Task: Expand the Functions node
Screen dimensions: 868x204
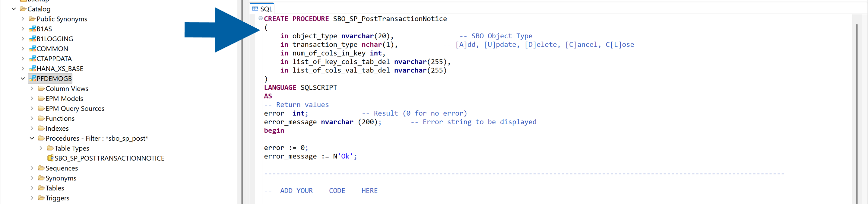Action: click(32, 118)
